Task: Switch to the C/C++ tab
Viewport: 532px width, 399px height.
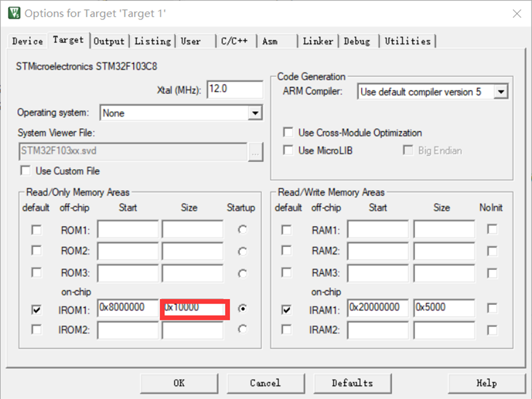Action: coord(236,41)
